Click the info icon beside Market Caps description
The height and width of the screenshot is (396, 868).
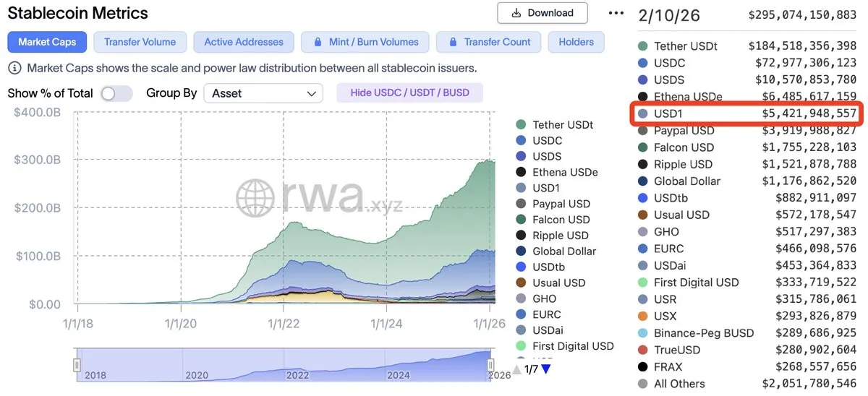14,69
